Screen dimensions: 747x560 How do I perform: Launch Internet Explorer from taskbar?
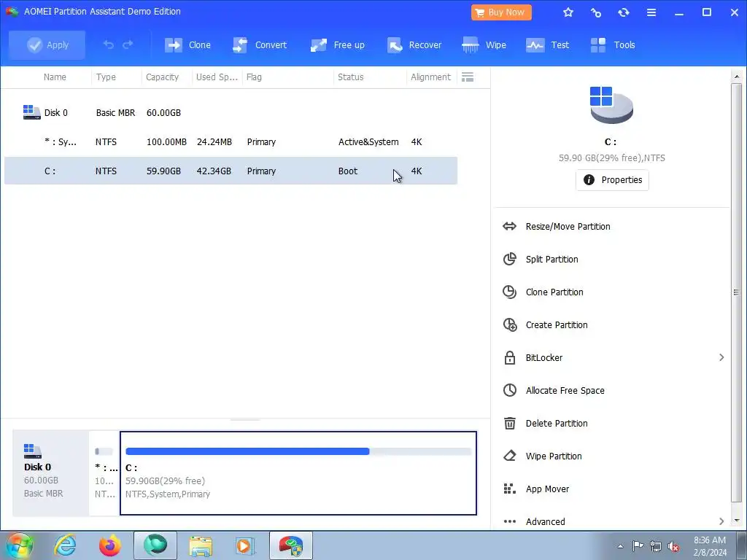click(65, 545)
